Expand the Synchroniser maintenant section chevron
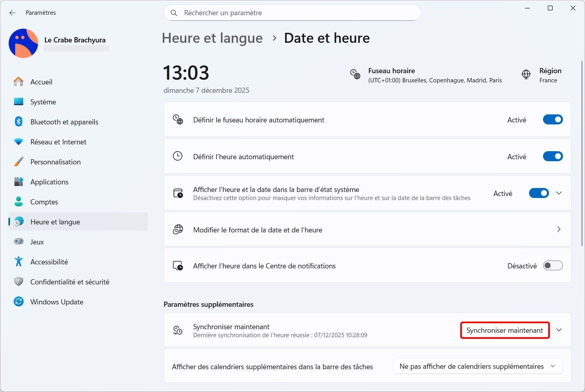Viewport: 585px width, 392px height. click(x=559, y=330)
